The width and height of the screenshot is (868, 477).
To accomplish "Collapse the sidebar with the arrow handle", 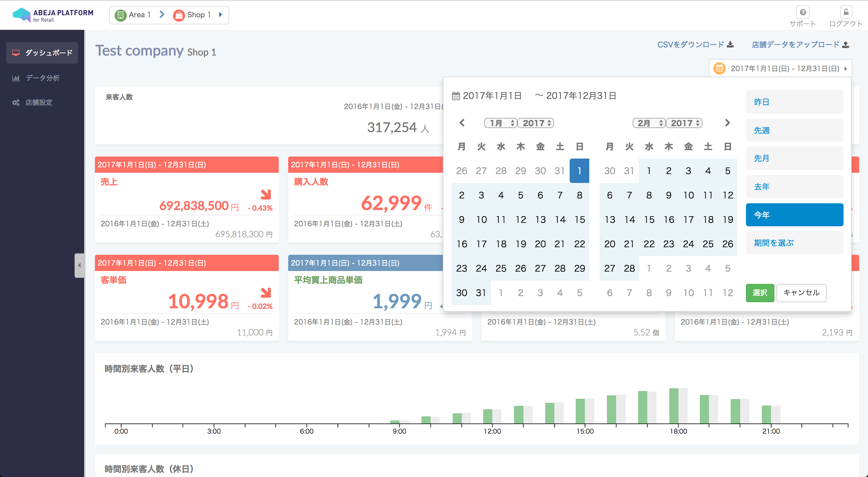I will tap(79, 265).
